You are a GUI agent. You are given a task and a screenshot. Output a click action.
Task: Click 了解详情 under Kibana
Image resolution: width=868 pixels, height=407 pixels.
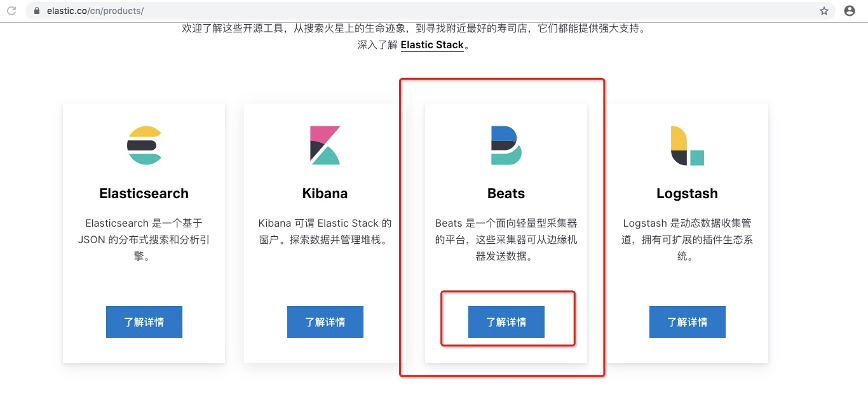(x=325, y=322)
